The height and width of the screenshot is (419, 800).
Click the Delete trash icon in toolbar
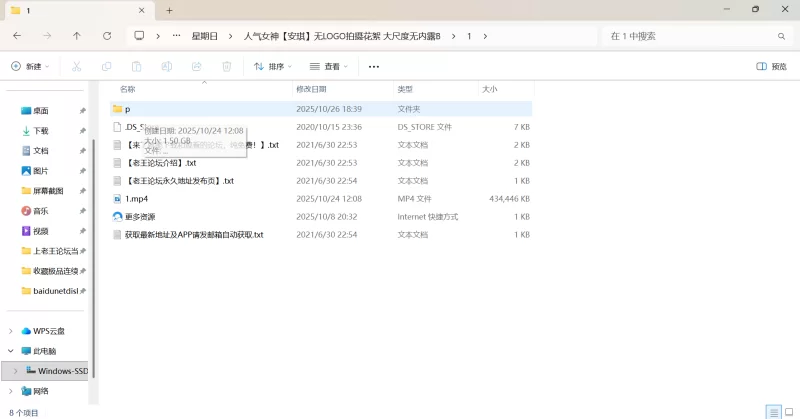click(226, 67)
